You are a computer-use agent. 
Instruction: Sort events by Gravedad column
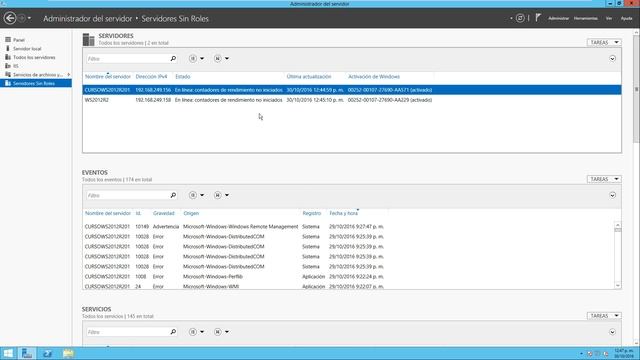click(164, 213)
